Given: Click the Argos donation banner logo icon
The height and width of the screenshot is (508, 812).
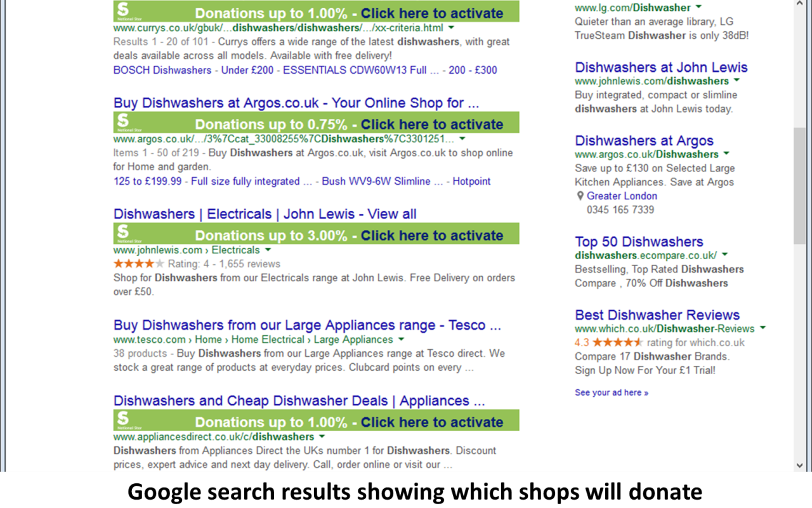Looking at the screenshot, I should click(x=122, y=122).
